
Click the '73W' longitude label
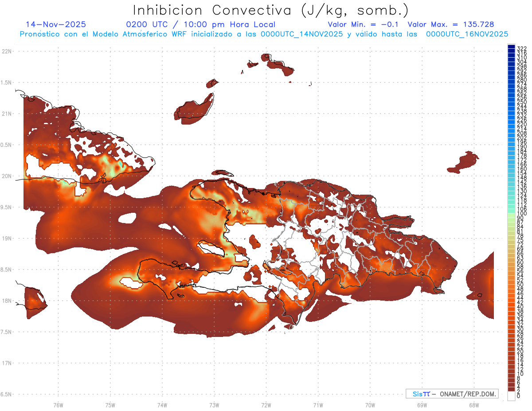[x=214, y=405]
